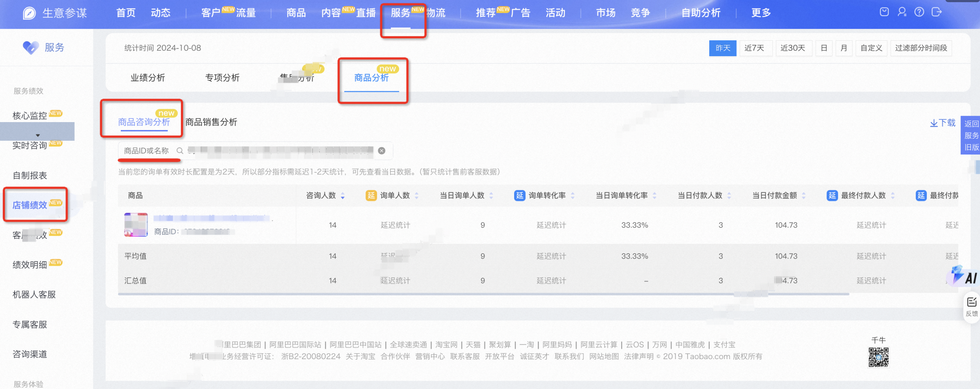Image resolution: width=980 pixels, height=389 pixels.
Task: Click the search magnifier icon in product field
Action: (x=180, y=151)
